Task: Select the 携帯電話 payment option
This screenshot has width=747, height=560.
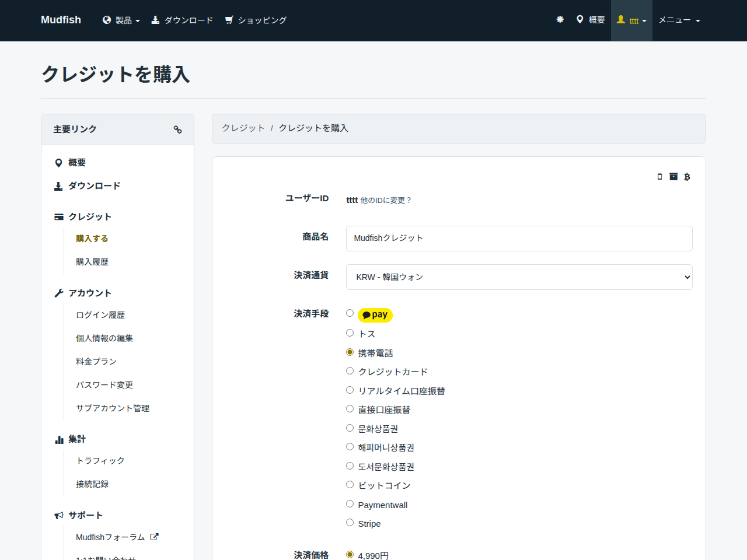Action: click(350, 352)
